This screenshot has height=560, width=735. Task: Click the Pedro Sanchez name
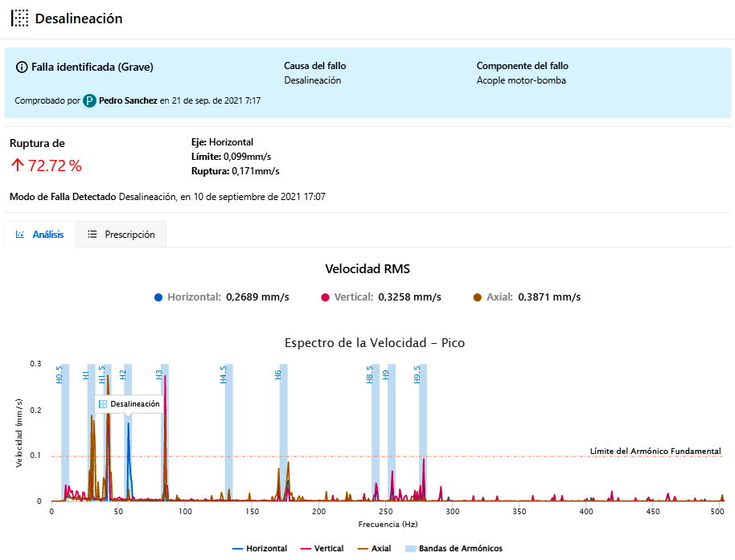pos(128,100)
